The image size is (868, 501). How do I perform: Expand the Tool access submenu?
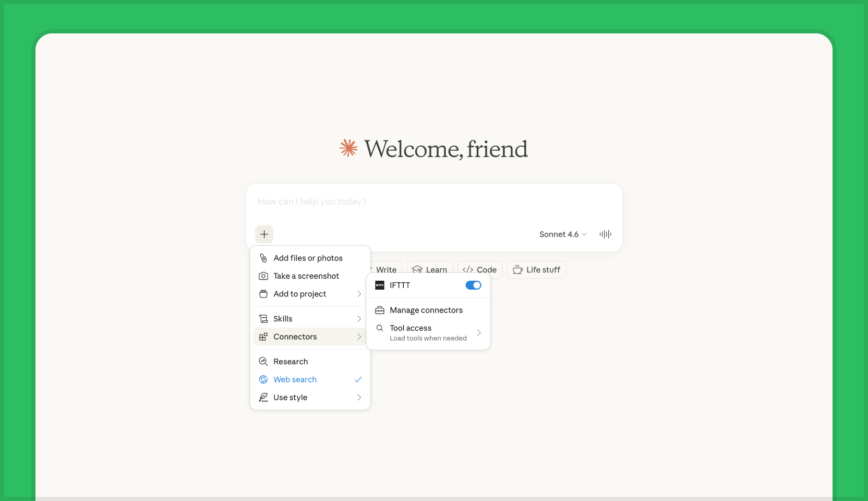click(x=428, y=332)
